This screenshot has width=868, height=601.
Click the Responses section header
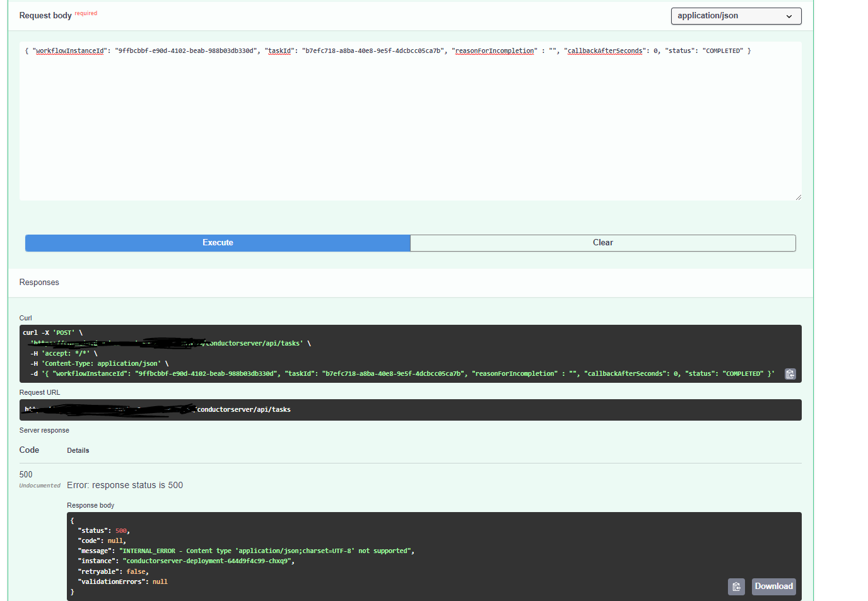point(39,282)
